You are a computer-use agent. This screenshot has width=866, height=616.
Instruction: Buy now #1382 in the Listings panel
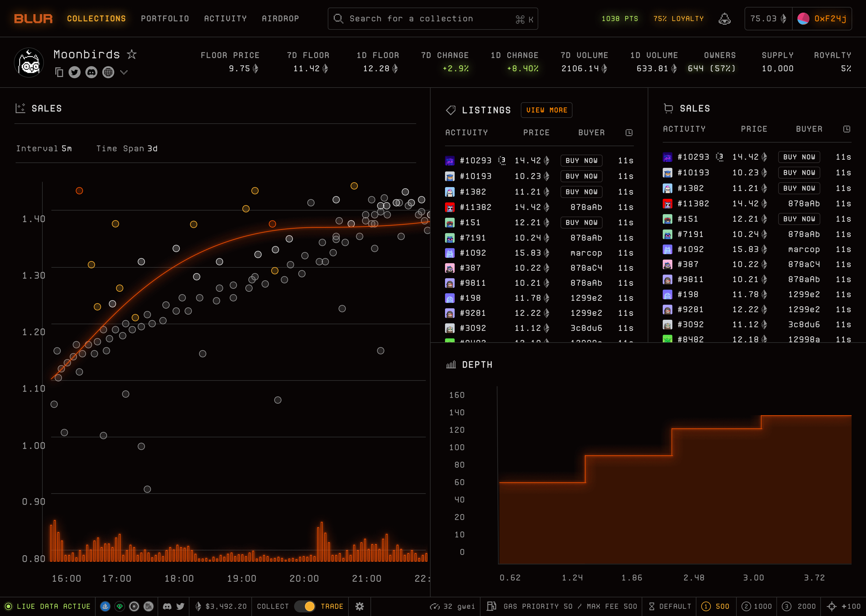pos(581,192)
